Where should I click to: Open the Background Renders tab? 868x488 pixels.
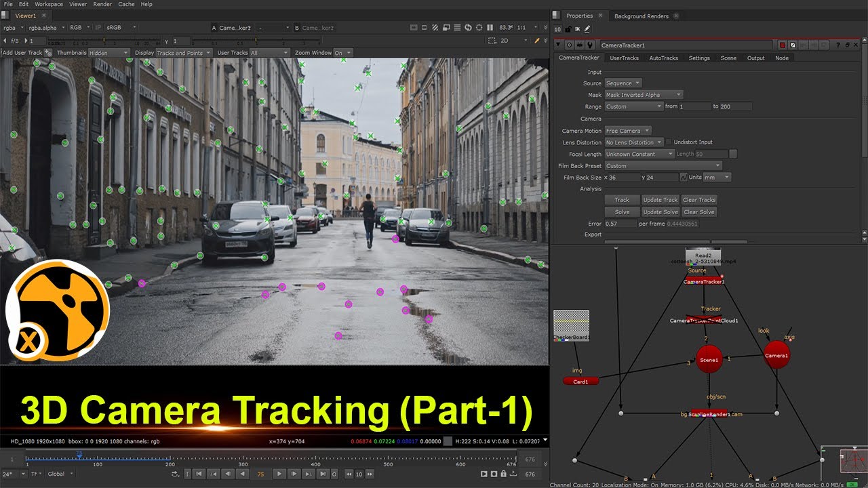(641, 16)
